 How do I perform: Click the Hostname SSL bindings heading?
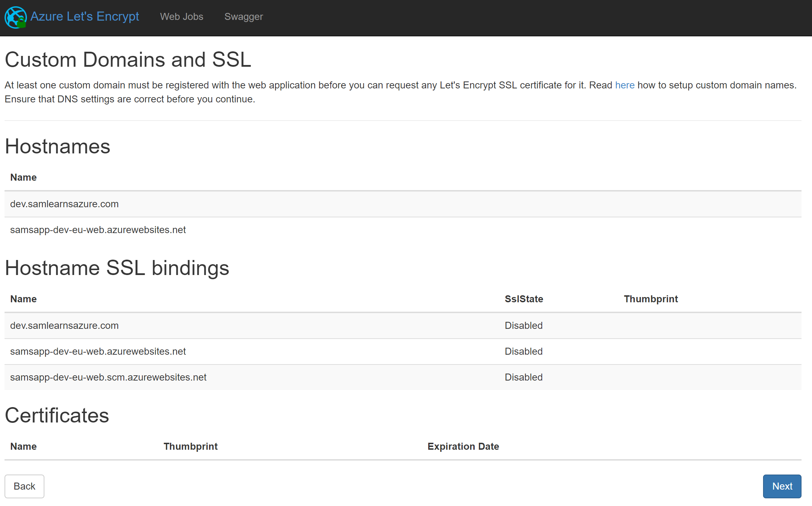[x=117, y=268]
